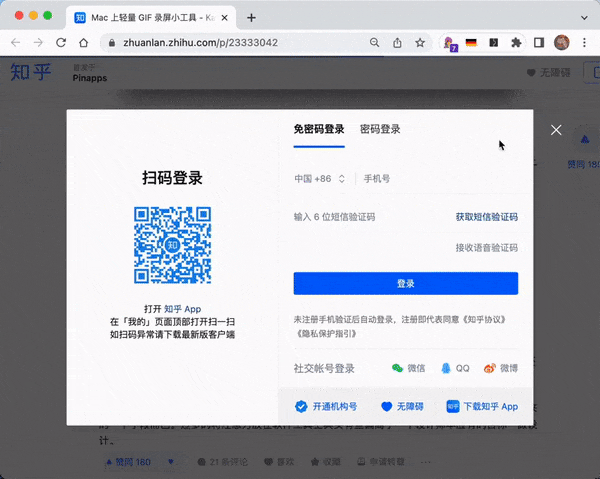Click Pinapps column name in header
600x479 pixels.
pyautogui.click(x=90, y=78)
